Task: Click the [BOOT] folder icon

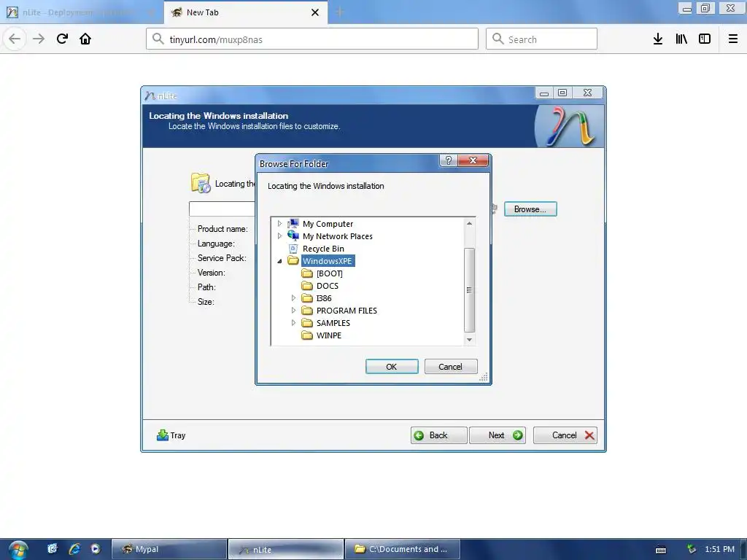Action: pos(307,273)
